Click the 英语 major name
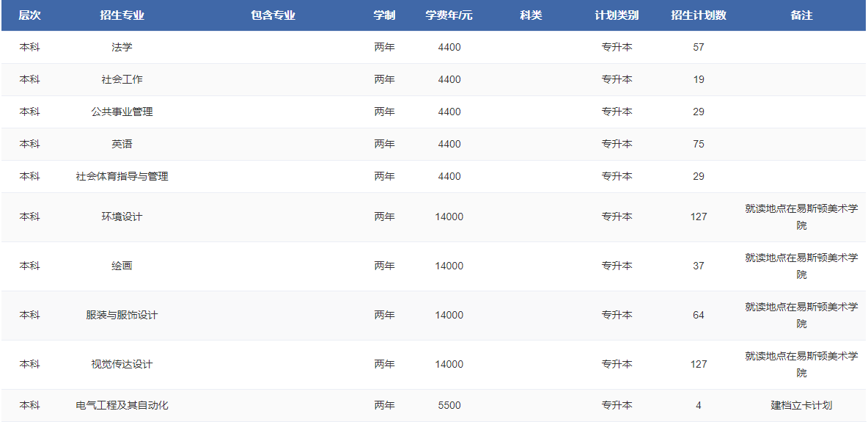Viewport: 868px width, 422px height. tap(122, 144)
